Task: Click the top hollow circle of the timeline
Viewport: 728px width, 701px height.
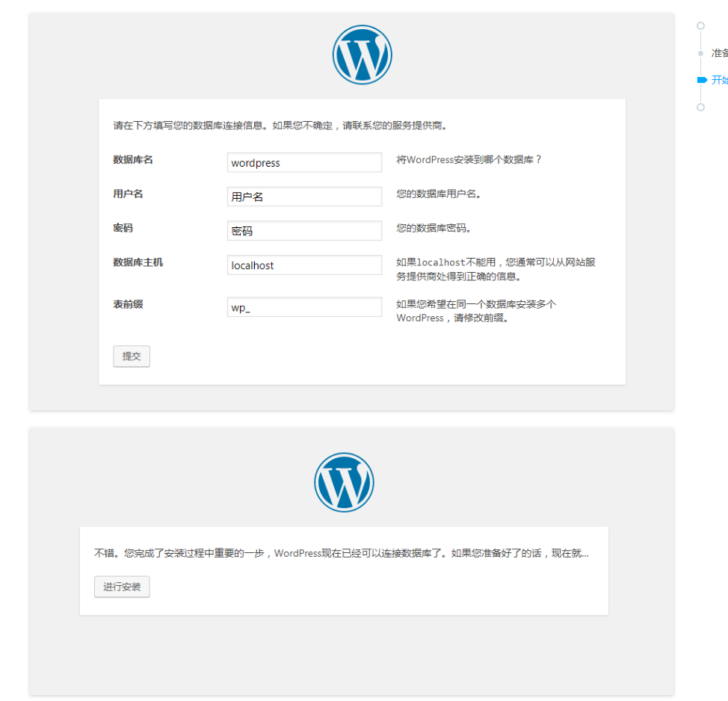Action: click(x=700, y=25)
